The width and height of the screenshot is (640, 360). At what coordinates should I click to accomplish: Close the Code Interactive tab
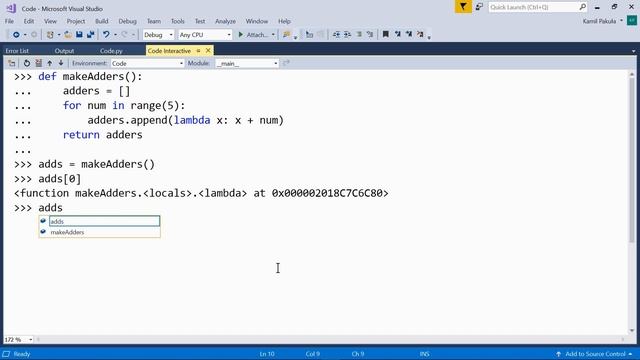pos(208,51)
